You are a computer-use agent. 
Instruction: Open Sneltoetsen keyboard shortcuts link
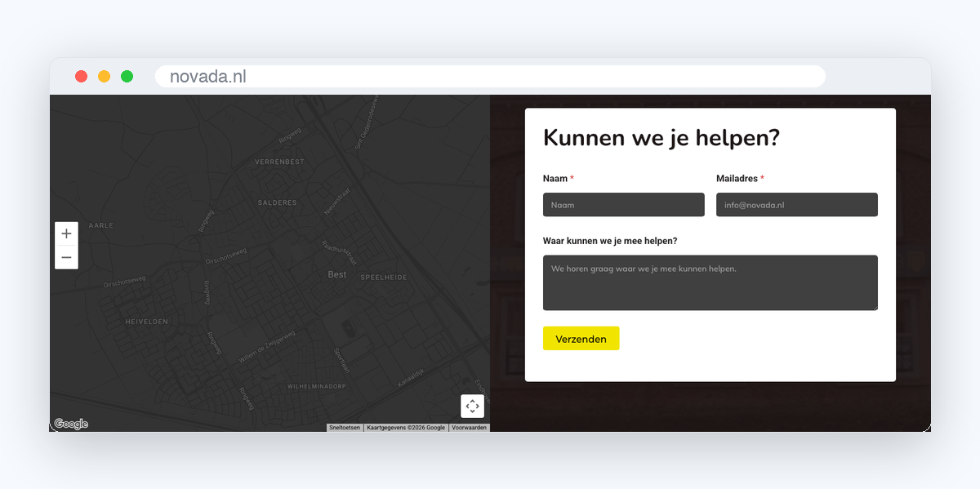pos(345,428)
